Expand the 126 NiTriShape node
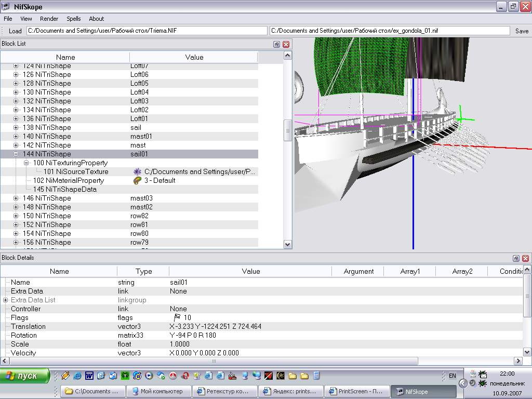532x399 pixels. (16, 75)
